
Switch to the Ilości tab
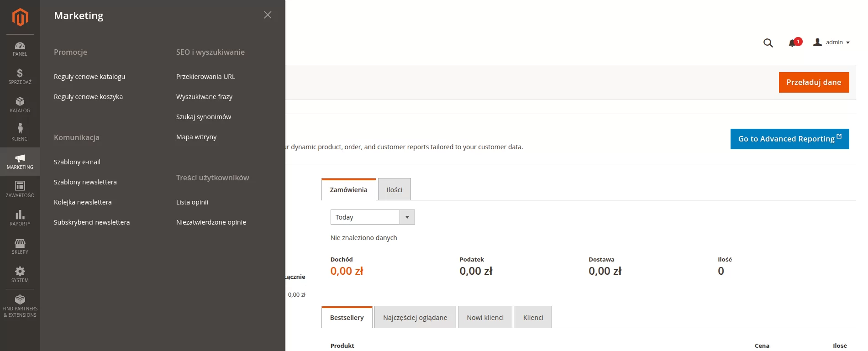pyautogui.click(x=394, y=189)
